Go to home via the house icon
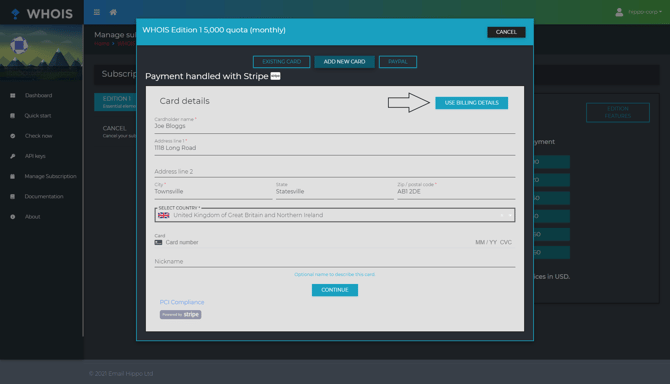This screenshot has width=670, height=384. click(113, 12)
